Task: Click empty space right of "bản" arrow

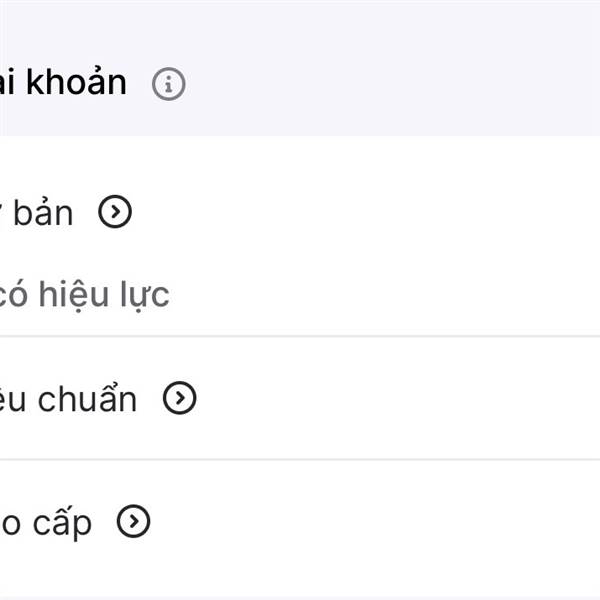Action: click(x=400, y=212)
